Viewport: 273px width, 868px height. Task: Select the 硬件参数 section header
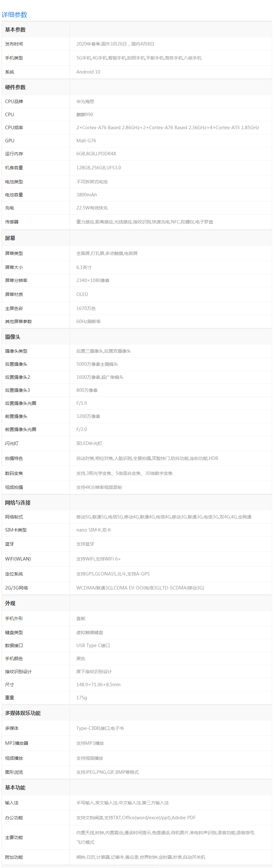point(15,87)
